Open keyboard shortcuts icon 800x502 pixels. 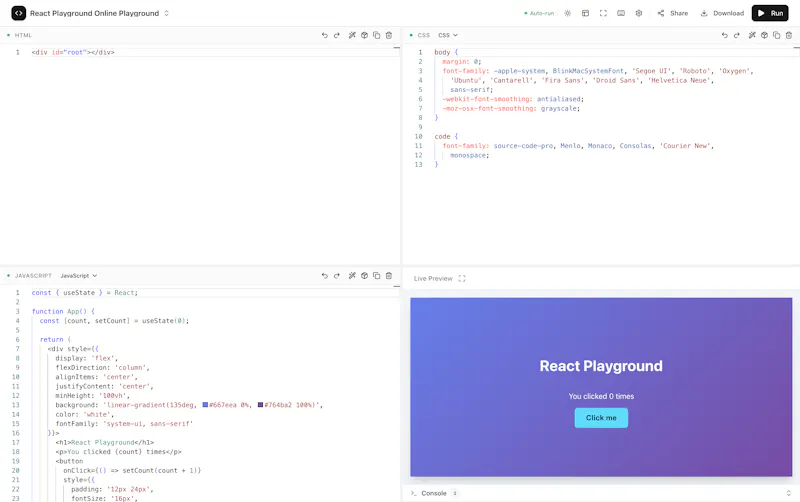click(621, 13)
